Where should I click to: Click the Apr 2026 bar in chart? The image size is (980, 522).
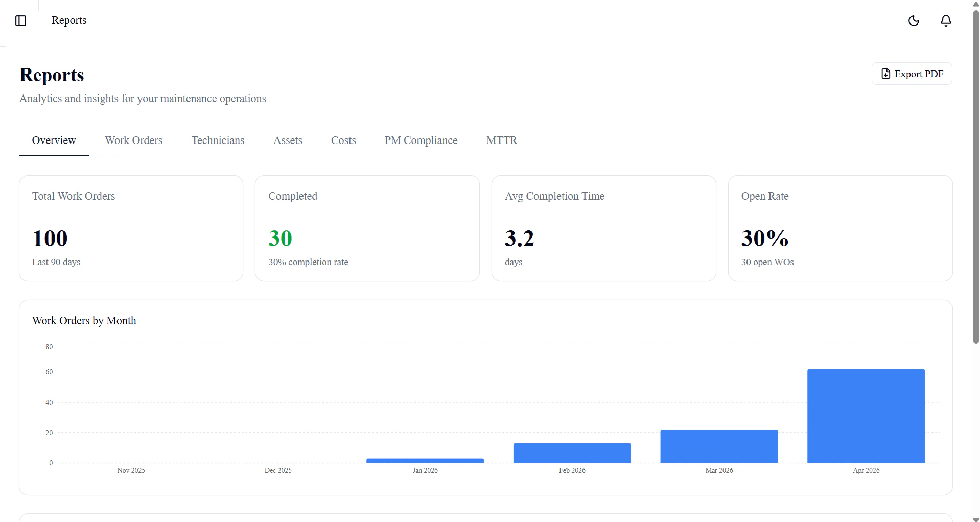(x=866, y=415)
